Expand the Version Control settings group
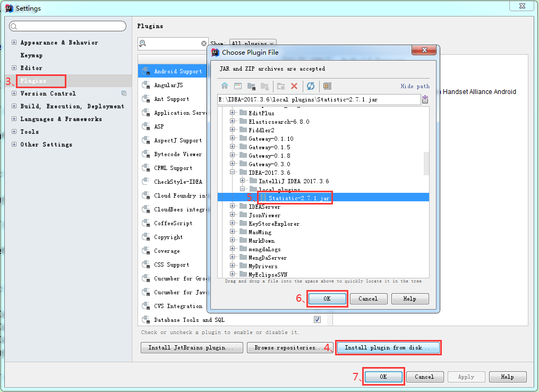The width and height of the screenshot is (539, 392). tap(14, 93)
